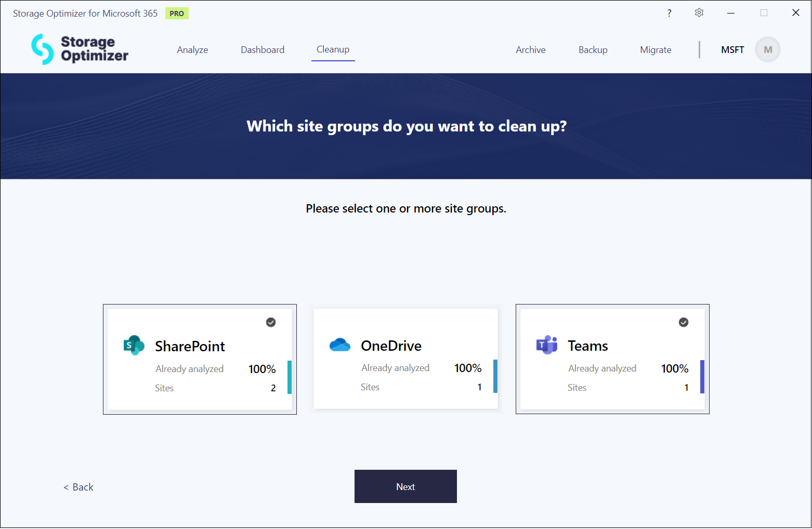Click the Storage Optimizer logo

point(80,49)
